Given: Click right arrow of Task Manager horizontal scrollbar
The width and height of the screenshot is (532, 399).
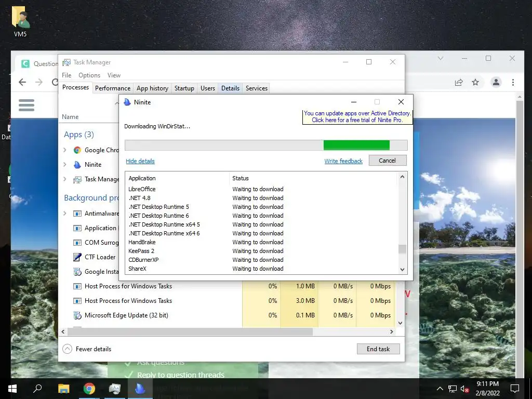Looking at the screenshot, I should (x=392, y=332).
